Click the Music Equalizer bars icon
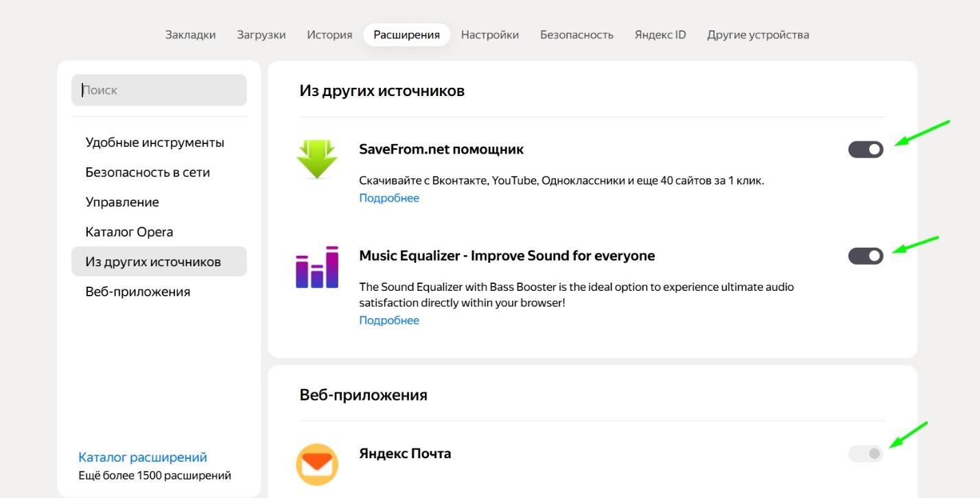This screenshot has height=498, width=980. point(317,266)
